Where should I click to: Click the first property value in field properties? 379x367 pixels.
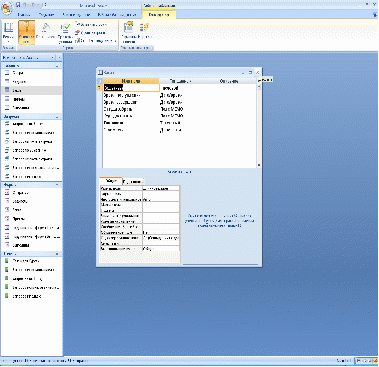coord(161,188)
